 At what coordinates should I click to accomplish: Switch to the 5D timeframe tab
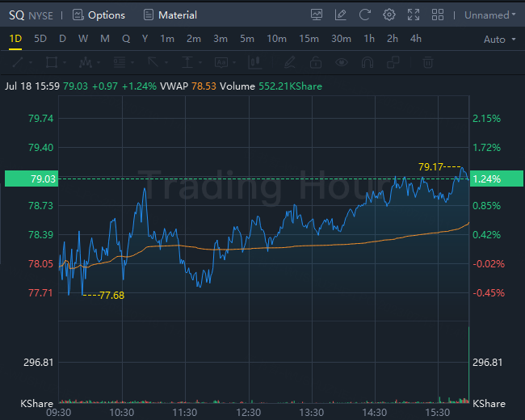click(40, 39)
